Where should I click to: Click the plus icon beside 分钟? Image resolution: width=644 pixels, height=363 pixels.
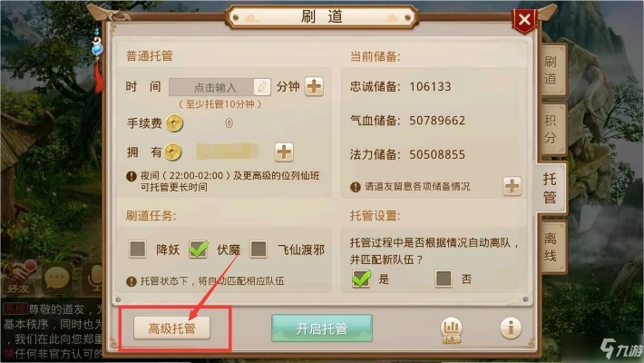pyautogui.click(x=314, y=87)
